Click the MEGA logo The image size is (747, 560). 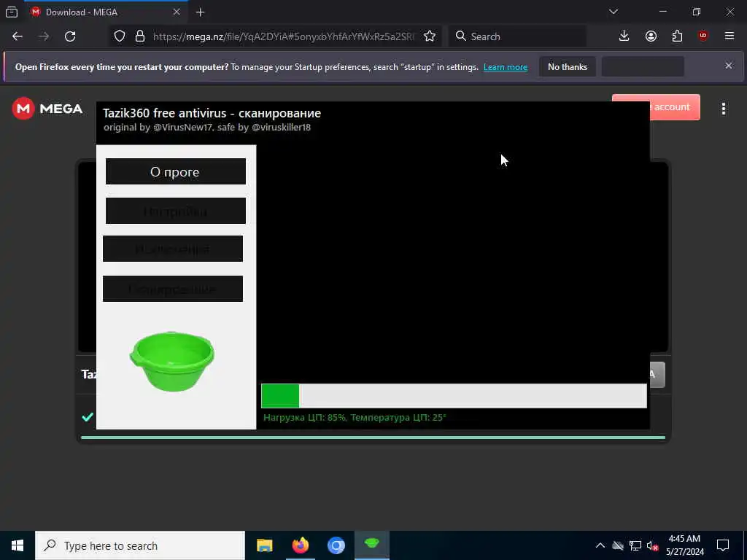pyautogui.click(x=47, y=109)
